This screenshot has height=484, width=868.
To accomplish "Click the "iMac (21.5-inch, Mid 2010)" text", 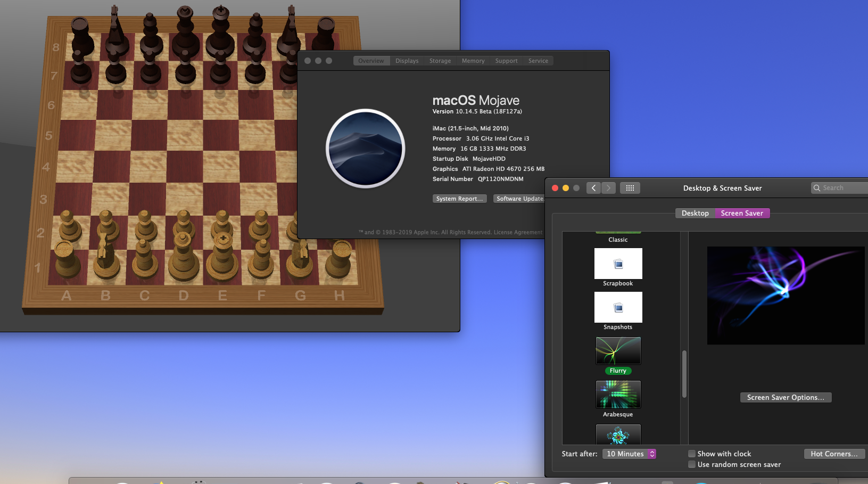I will coord(470,128).
